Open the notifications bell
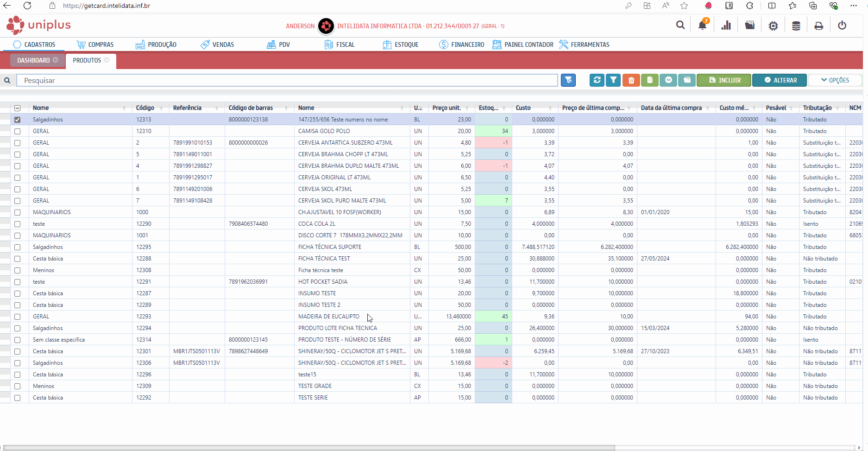This screenshot has width=868, height=451. click(x=703, y=25)
